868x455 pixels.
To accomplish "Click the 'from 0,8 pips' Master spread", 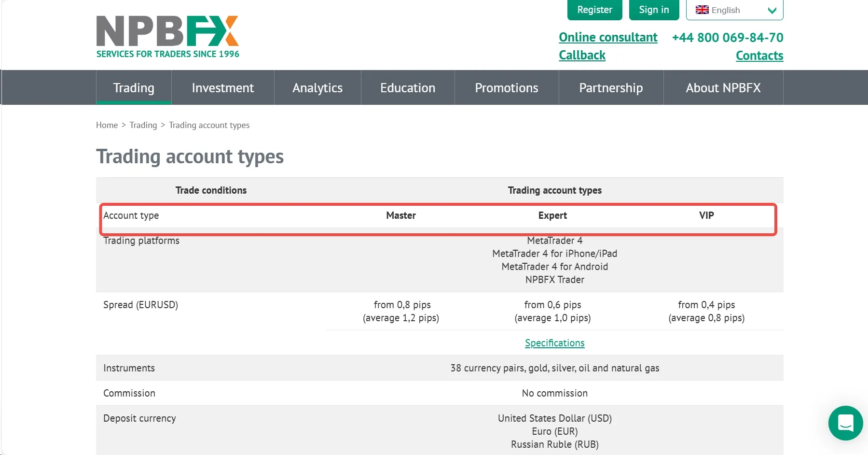I will click(x=402, y=305).
